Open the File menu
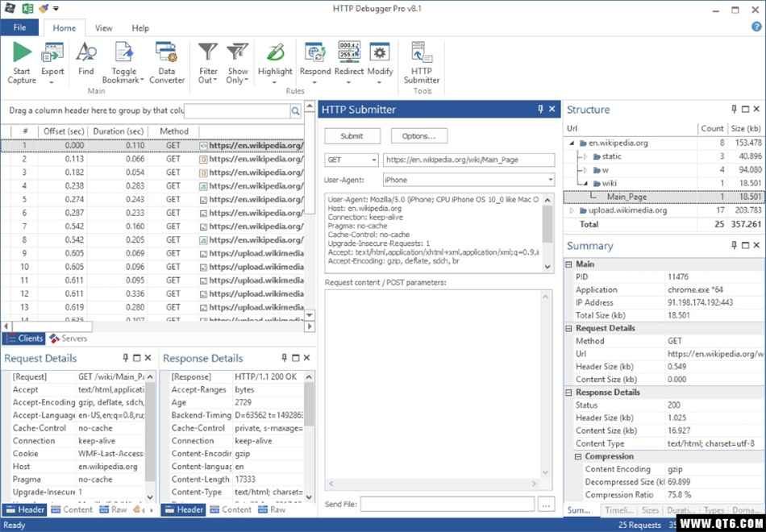 [x=19, y=27]
